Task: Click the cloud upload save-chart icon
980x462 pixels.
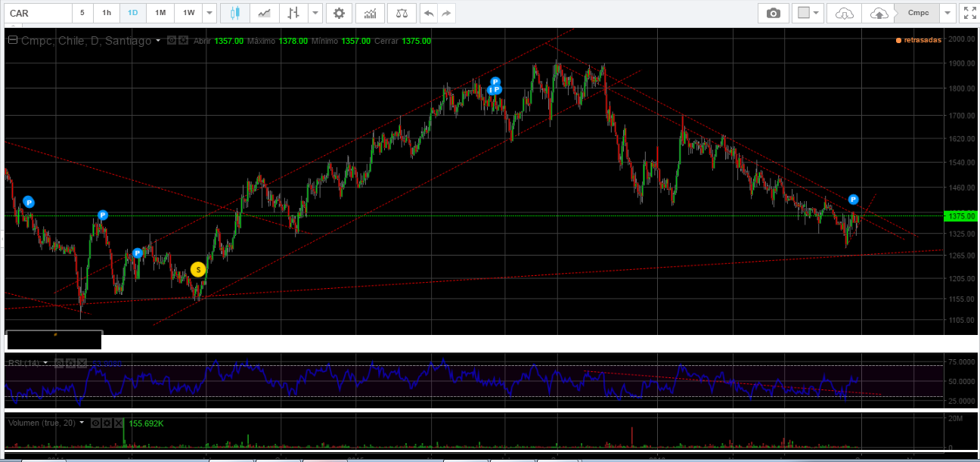Action: click(x=878, y=13)
